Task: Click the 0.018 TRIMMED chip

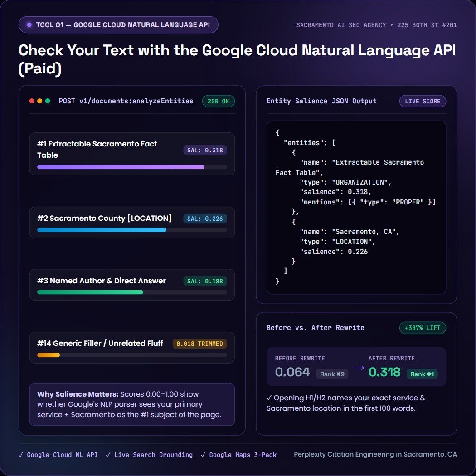Action: click(200, 344)
